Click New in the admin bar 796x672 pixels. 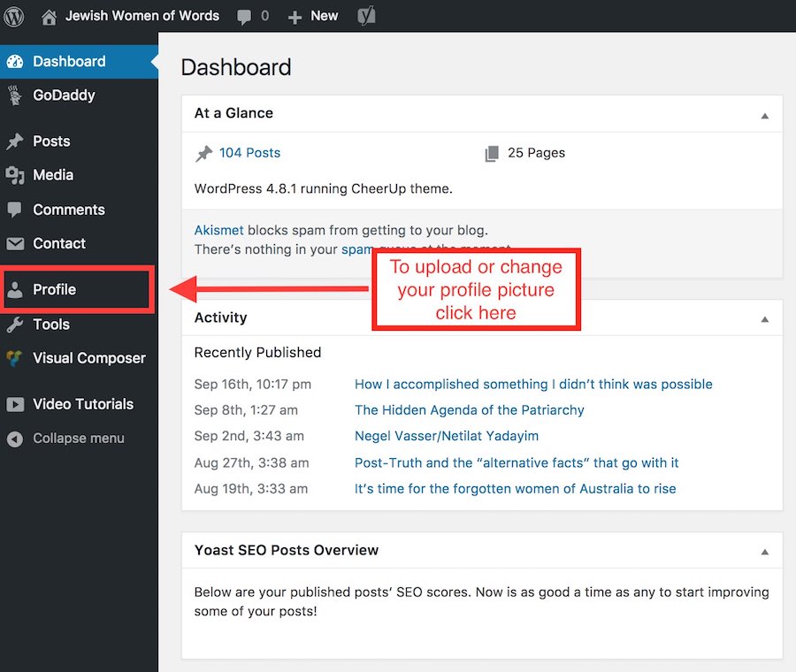tap(324, 16)
